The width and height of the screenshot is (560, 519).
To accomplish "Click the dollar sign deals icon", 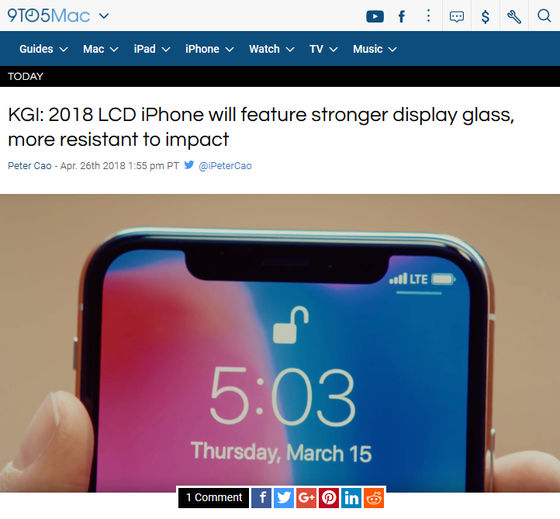I will (x=485, y=16).
